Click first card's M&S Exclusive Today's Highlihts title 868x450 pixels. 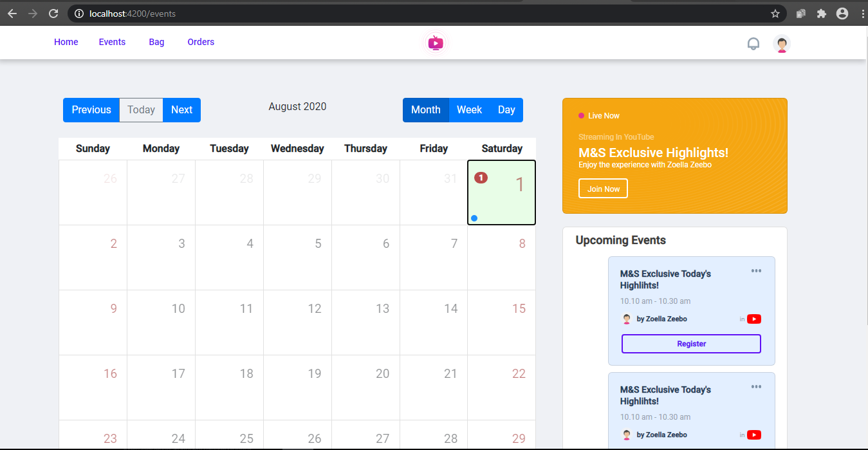(x=666, y=279)
